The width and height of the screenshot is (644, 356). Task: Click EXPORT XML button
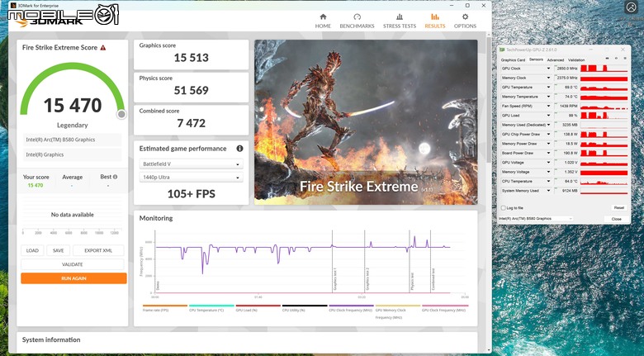tap(98, 250)
